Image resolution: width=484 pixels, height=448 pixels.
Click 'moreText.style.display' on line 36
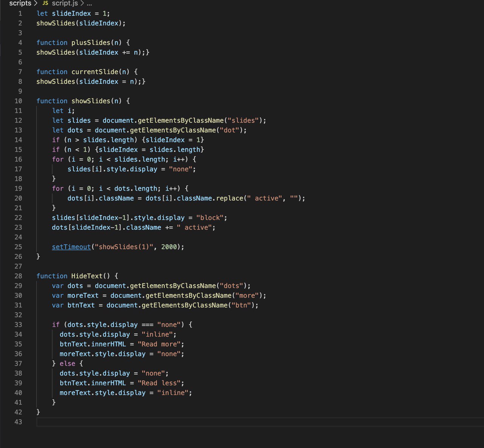[102, 354]
